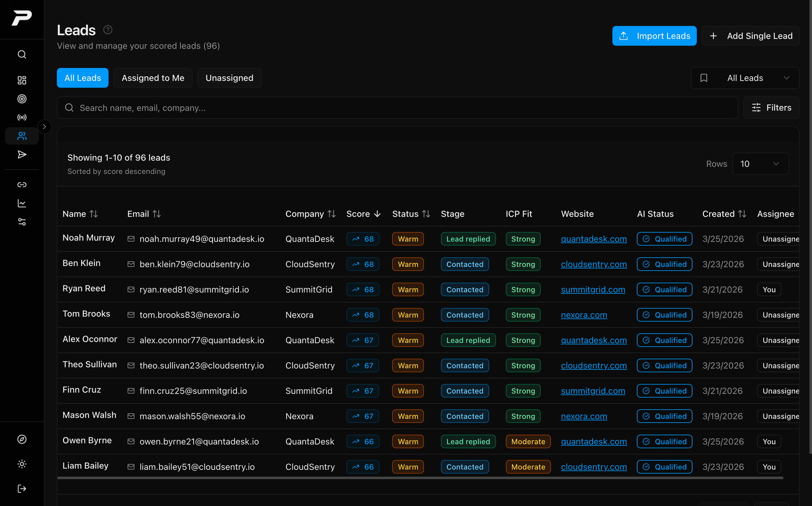Open the analytics chart icon
The width and height of the screenshot is (812, 506).
22,203
